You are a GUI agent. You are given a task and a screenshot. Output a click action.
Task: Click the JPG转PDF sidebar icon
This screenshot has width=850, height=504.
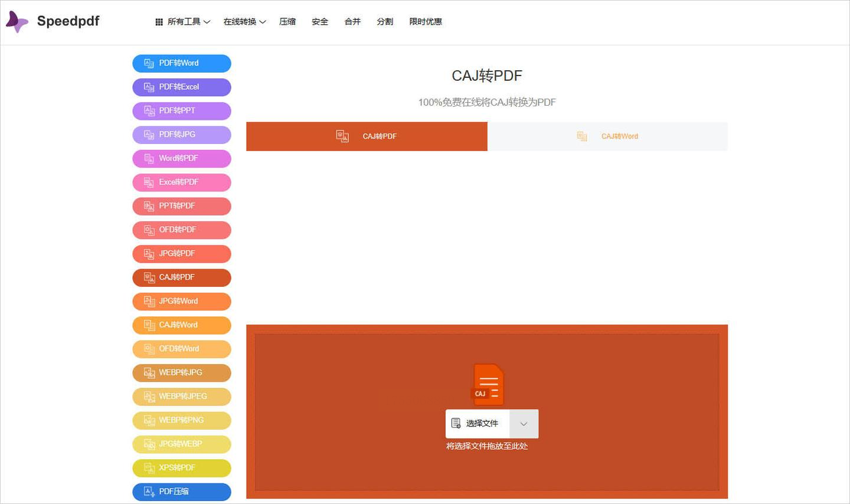coord(149,254)
